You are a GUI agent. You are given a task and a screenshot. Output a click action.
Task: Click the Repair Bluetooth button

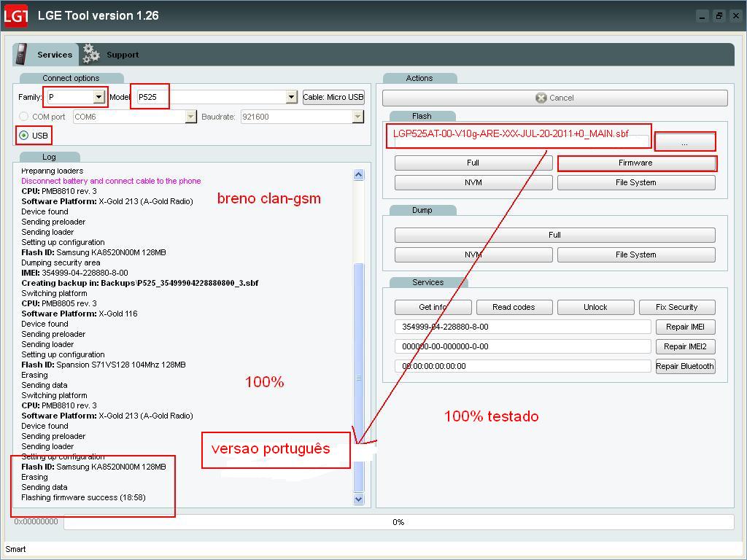[685, 366]
